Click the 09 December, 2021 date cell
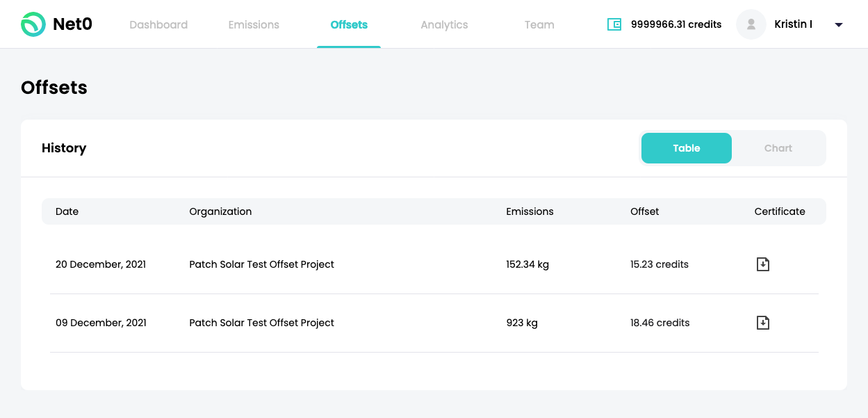868x418 pixels. coord(101,323)
